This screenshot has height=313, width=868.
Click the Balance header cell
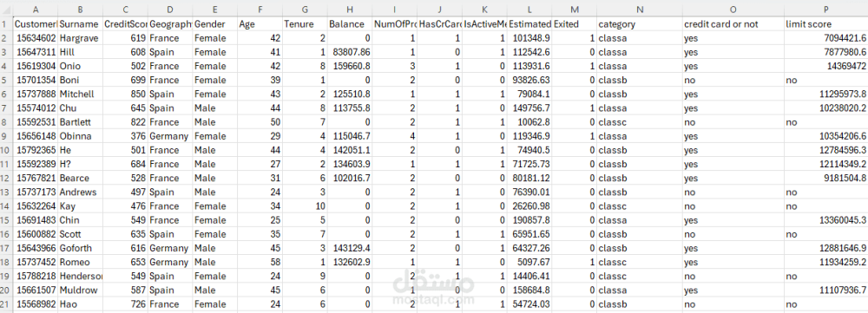point(349,23)
